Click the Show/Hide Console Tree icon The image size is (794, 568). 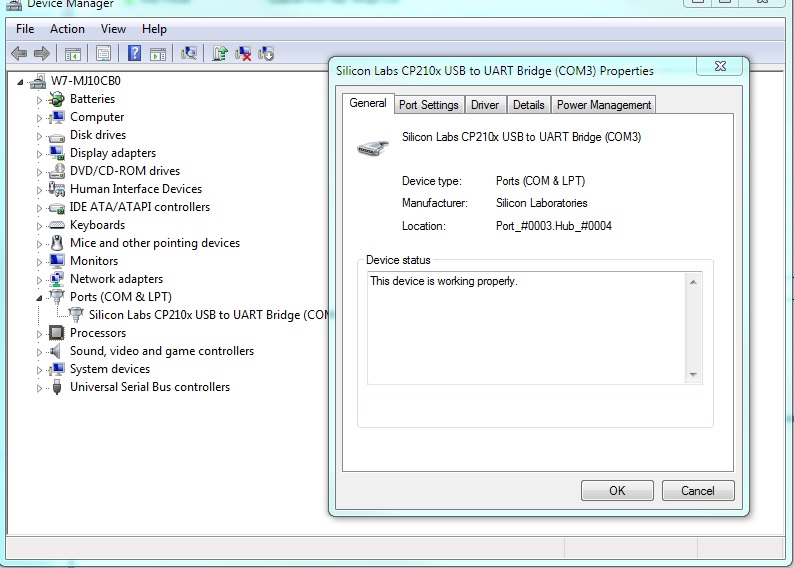coord(72,53)
